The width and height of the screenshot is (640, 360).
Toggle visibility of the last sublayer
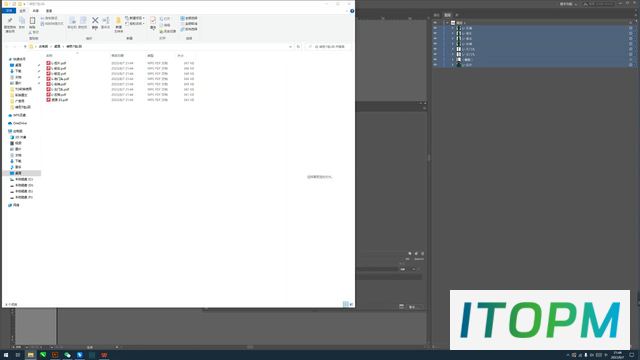click(x=435, y=65)
